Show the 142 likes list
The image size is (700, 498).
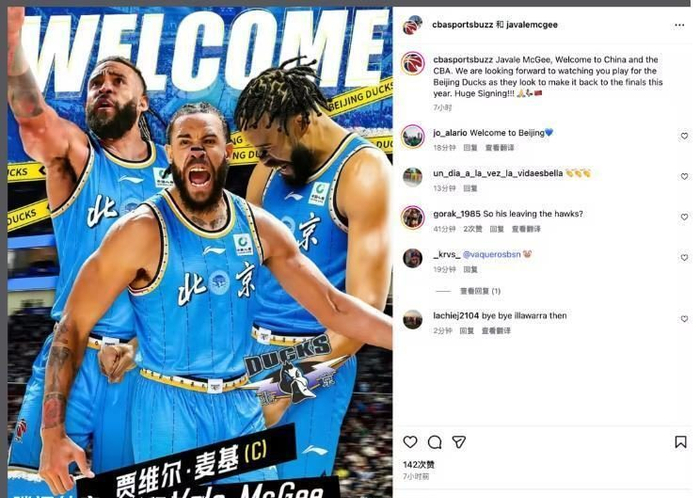(418, 465)
